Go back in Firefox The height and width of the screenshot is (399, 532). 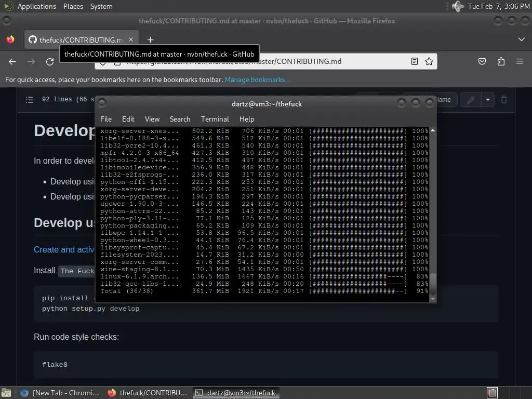coord(12,62)
